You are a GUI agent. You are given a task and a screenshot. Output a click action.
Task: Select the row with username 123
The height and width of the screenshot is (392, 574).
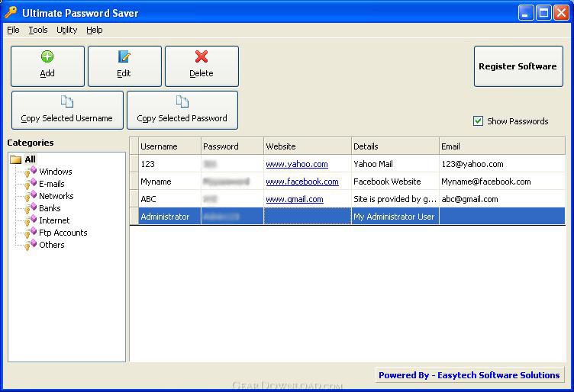(x=348, y=164)
